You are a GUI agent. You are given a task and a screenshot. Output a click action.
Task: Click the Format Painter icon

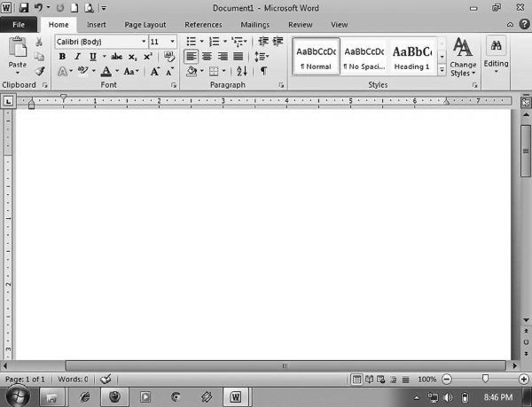coord(40,71)
